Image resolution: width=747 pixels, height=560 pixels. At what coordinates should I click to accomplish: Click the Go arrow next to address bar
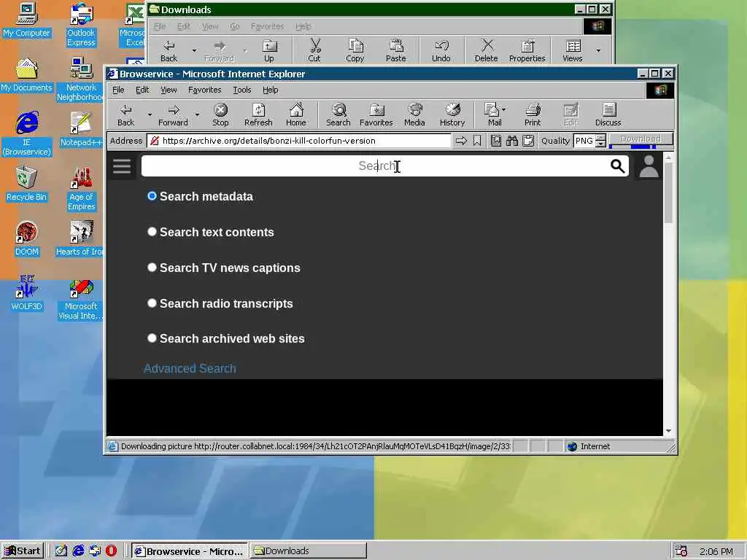tap(461, 141)
